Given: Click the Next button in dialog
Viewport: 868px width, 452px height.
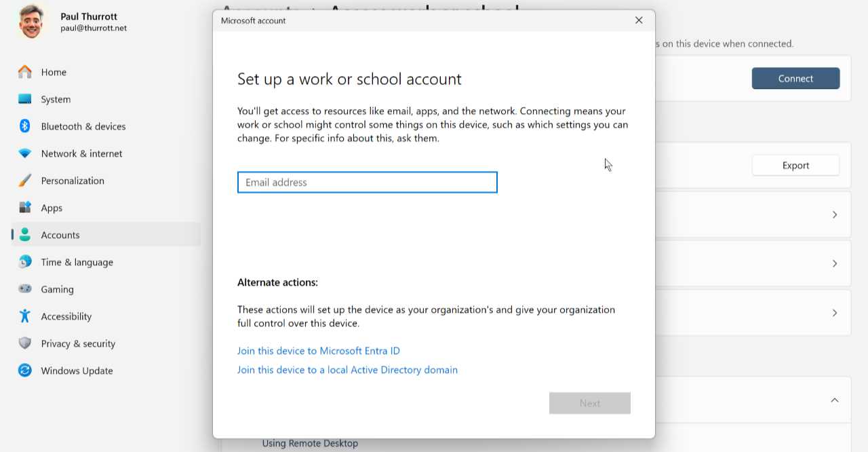Looking at the screenshot, I should [590, 403].
